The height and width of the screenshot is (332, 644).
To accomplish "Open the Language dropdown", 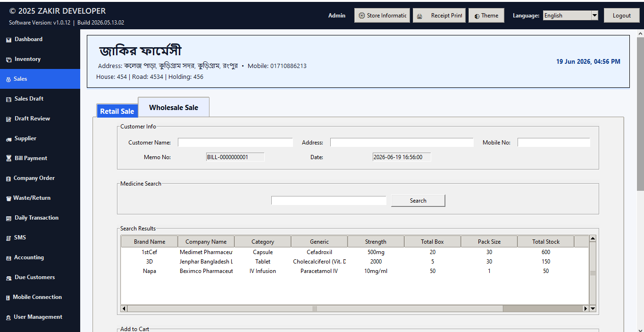I will click(570, 16).
